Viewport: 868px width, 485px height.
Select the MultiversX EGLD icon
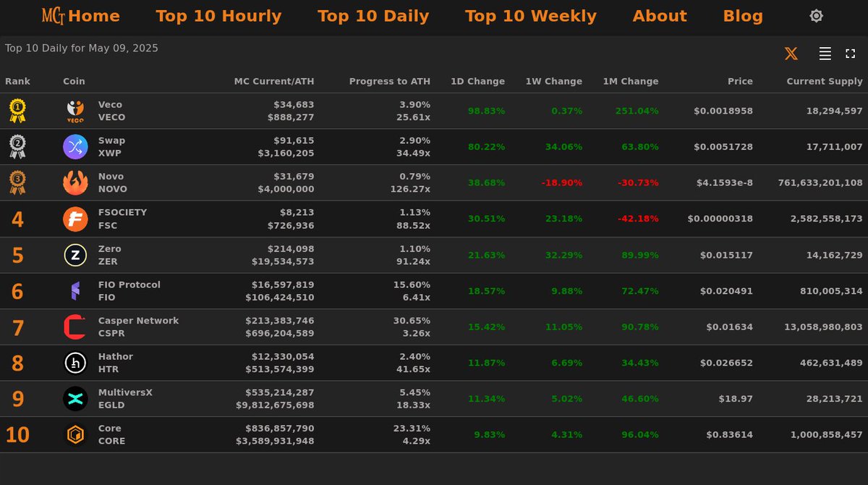coord(75,399)
